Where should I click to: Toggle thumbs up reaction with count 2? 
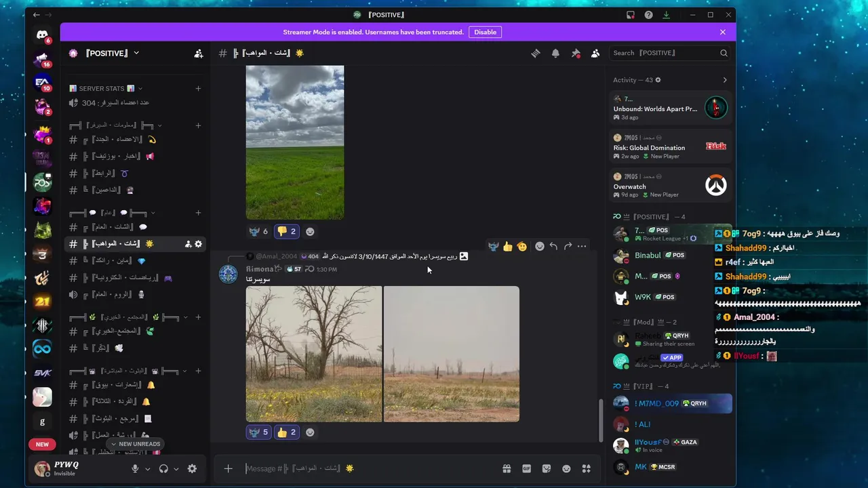286,432
